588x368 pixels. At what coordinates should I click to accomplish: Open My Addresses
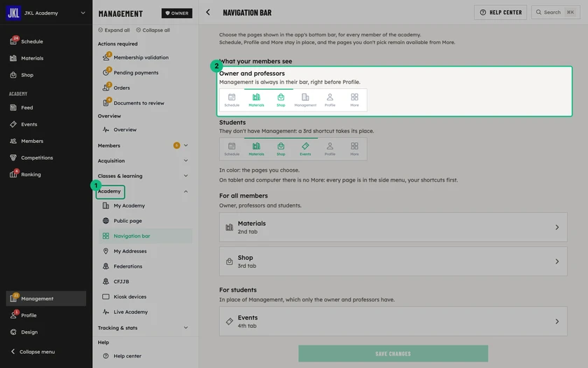coord(146,251)
